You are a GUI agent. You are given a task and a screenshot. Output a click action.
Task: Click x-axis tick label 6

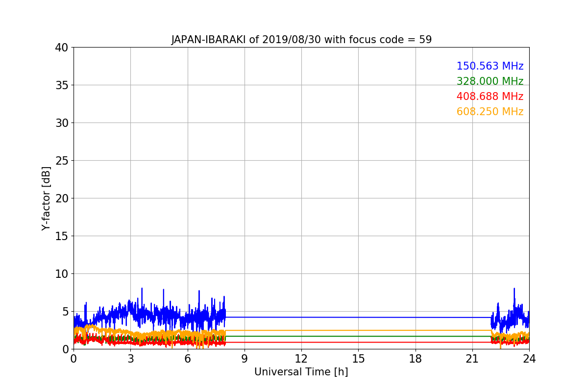188,359
